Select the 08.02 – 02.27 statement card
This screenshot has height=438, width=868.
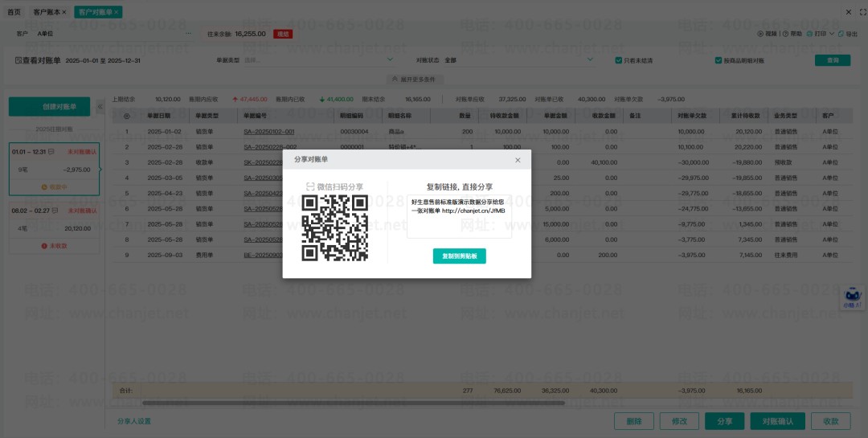[55, 228]
